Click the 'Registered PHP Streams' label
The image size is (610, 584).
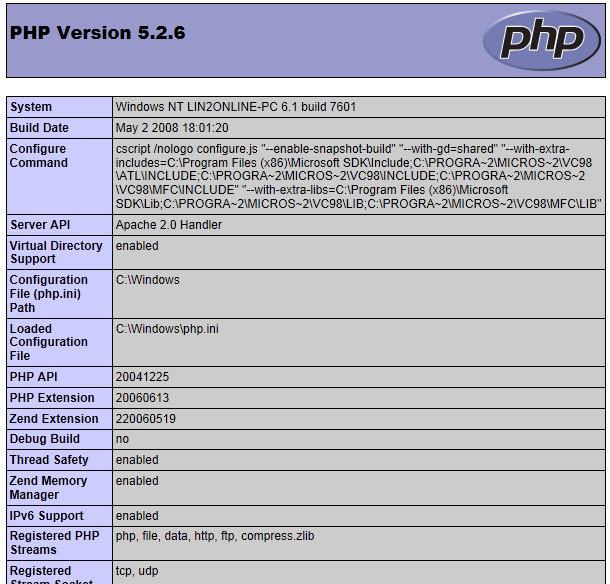[x=54, y=543]
